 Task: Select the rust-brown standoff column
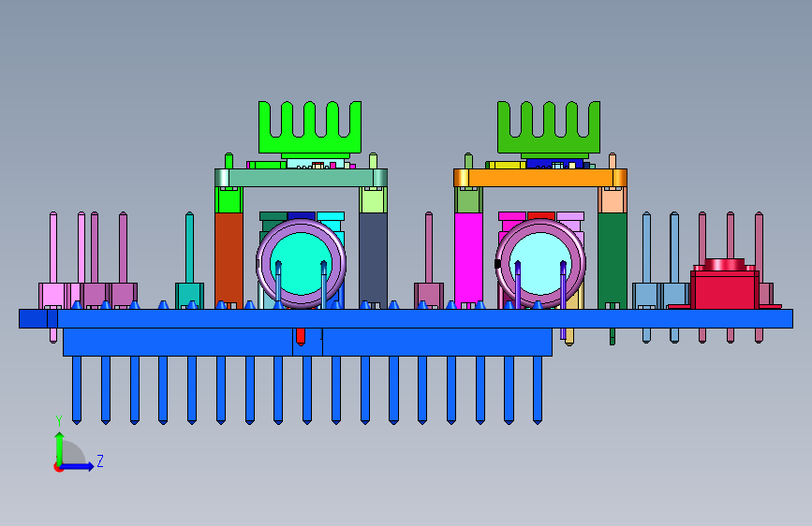229,259
